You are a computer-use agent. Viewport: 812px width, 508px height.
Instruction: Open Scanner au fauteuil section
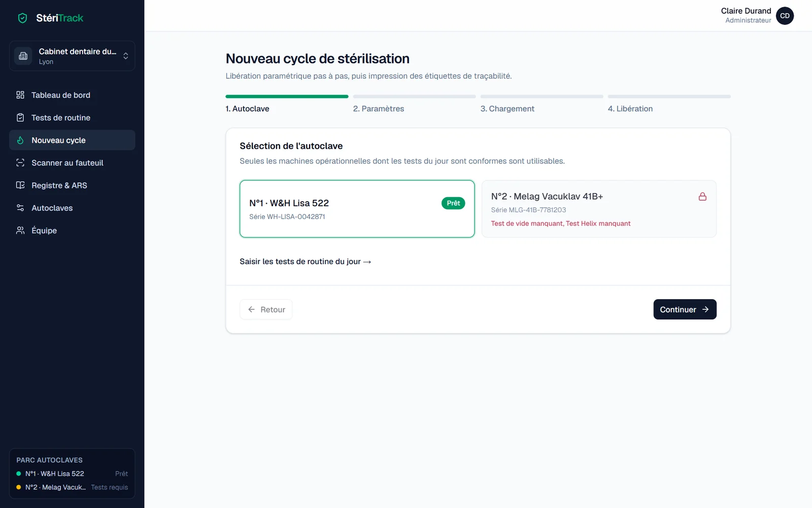(72, 163)
